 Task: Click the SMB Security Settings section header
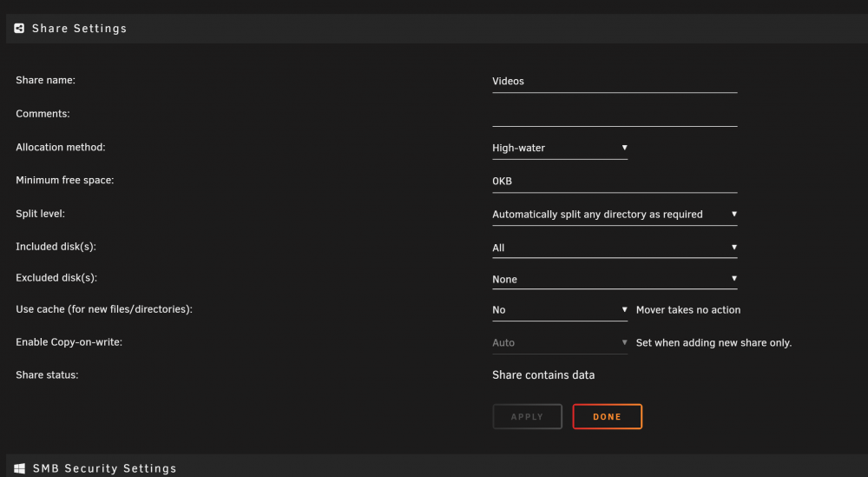coord(437,467)
